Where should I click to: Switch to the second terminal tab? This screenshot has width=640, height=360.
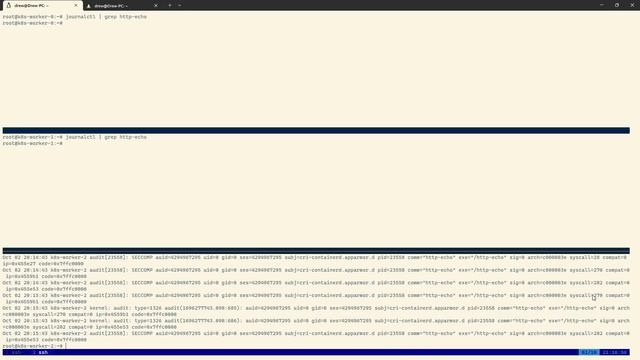click(x=121, y=6)
